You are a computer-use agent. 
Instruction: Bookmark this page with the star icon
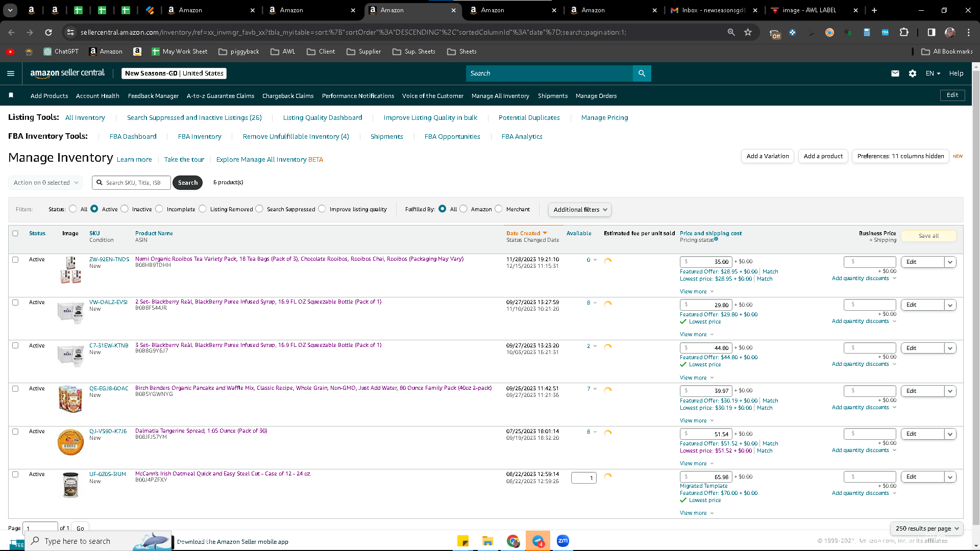[748, 32]
